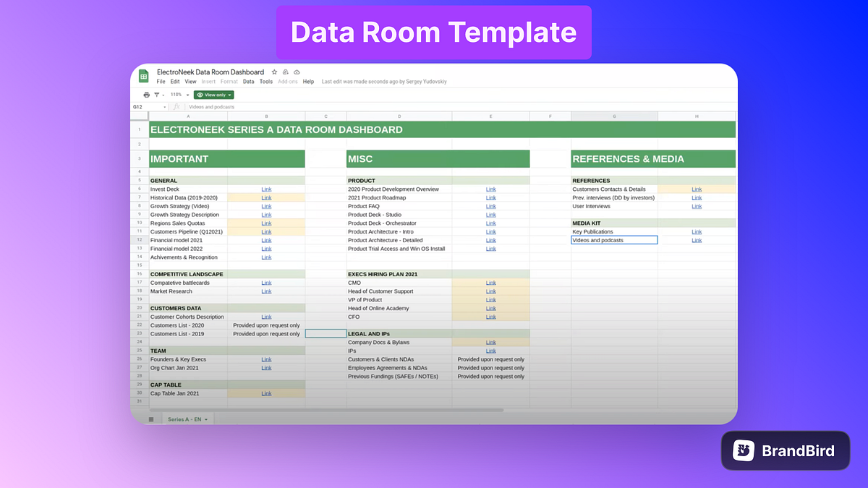Select row 12 header
This screenshot has height=488, width=868.
pos(140,240)
